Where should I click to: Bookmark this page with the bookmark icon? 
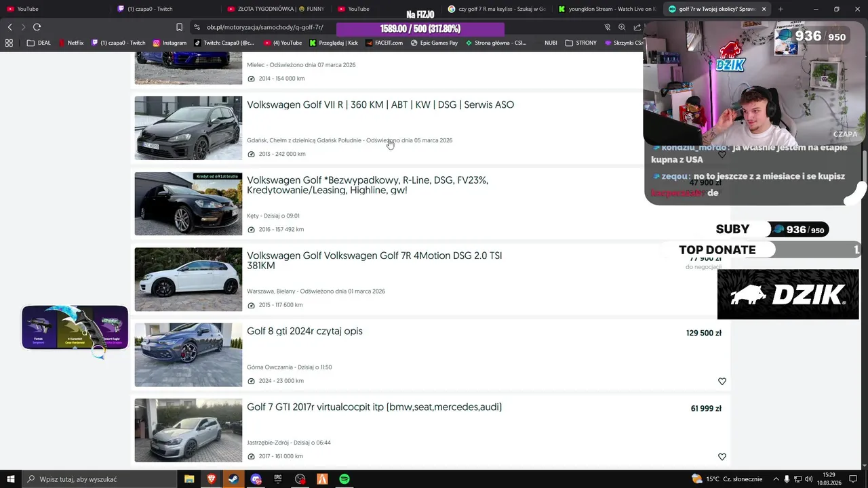179,27
